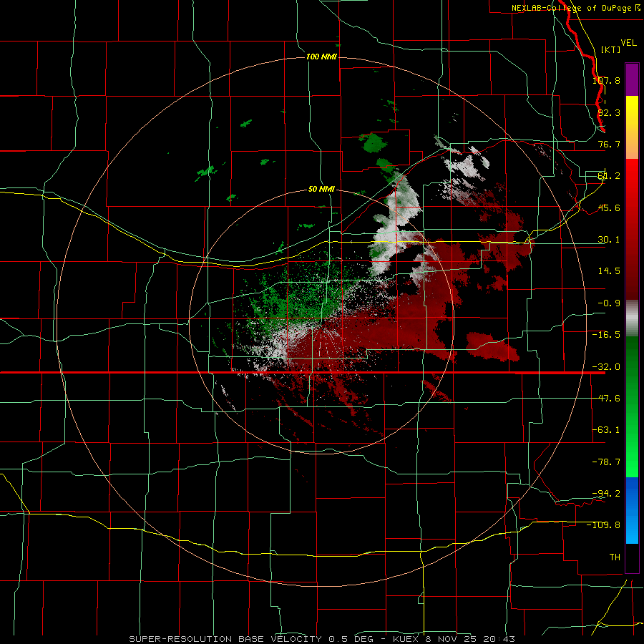Click the blue segment of the velocity color bar
644x644 pixels.
tap(632, 510)
